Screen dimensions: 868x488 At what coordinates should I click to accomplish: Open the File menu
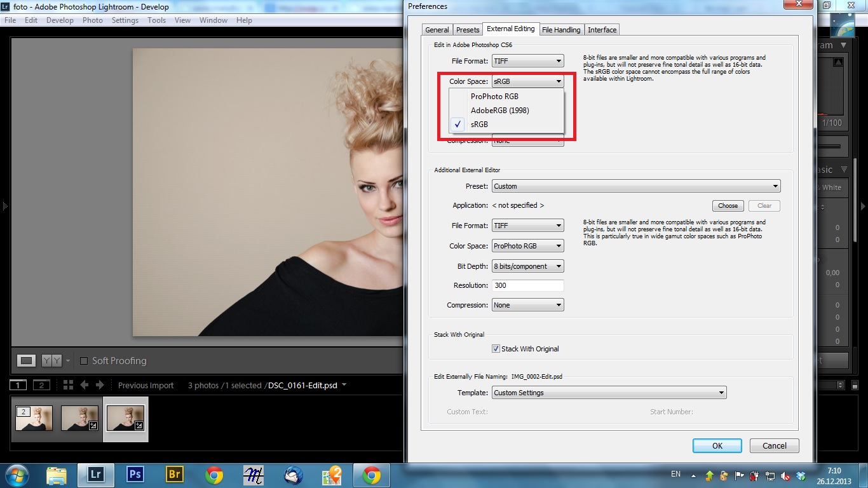point(10,20)
